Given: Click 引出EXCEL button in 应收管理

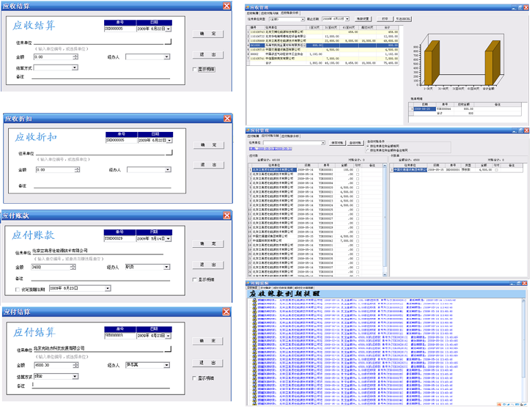Looking at the screenshot, I should (x=403, y=19).
